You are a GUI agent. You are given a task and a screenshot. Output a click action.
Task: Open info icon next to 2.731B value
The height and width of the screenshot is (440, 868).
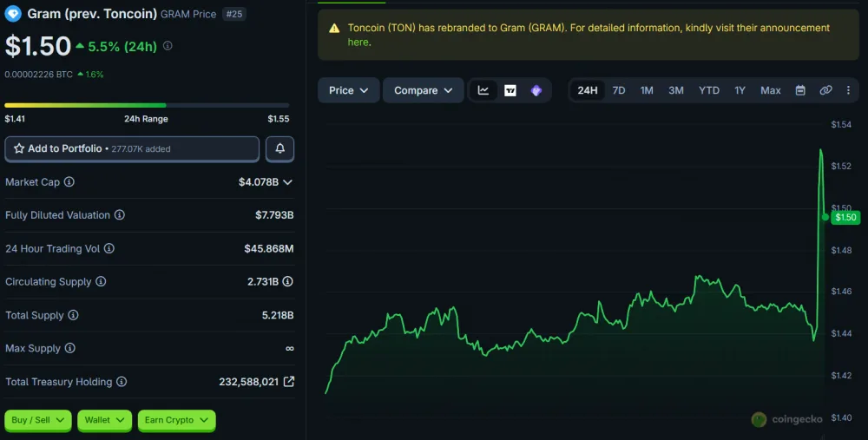click(x=288, y=282)
